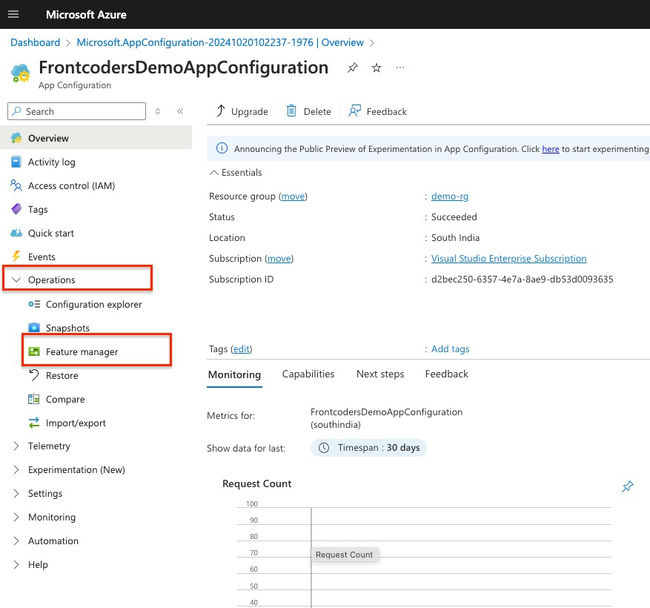Click the Request Count chart tooltip
650x608 pixels.
(344, 555)
